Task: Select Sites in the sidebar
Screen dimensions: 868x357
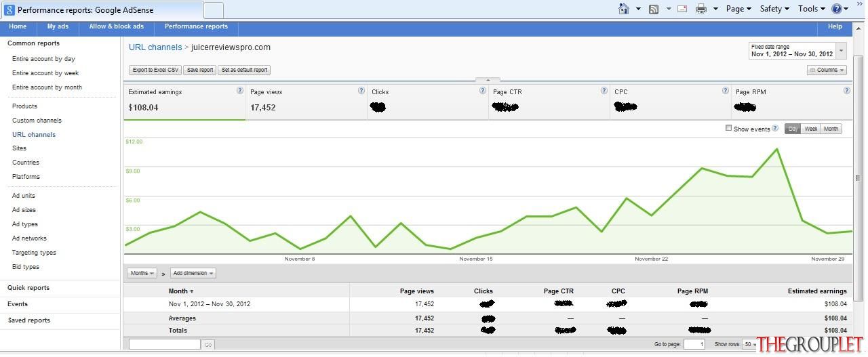Action: (x=19, y=148)
